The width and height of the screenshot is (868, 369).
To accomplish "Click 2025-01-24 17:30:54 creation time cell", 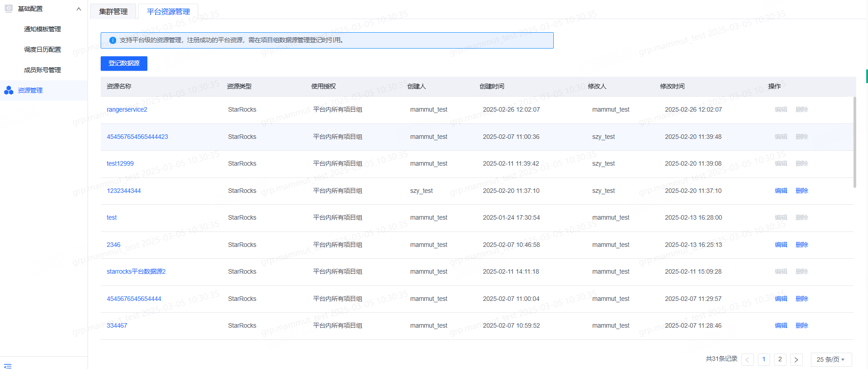I will [x=511, y=217].
